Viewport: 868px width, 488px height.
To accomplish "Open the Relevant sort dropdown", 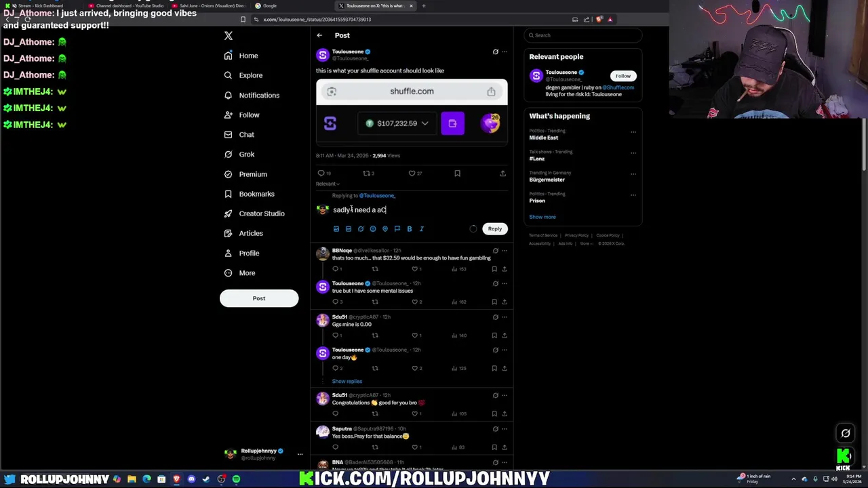I will (328, 184).
